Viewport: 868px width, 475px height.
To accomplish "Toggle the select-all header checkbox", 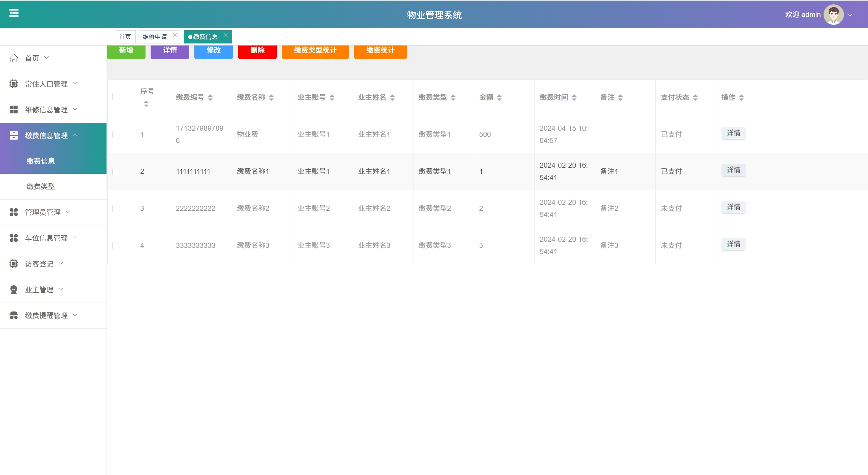I will click(x=116, y=97).
